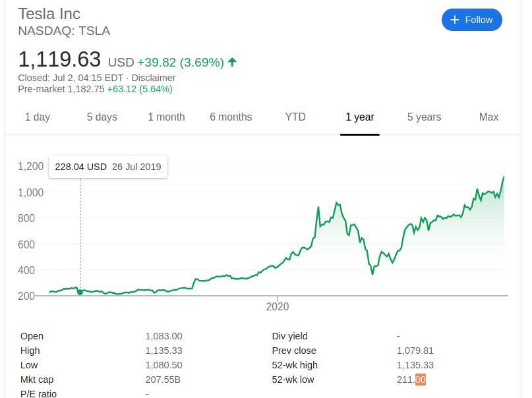Show the Max range chart

pyautogui.click(x=488, y=117)
